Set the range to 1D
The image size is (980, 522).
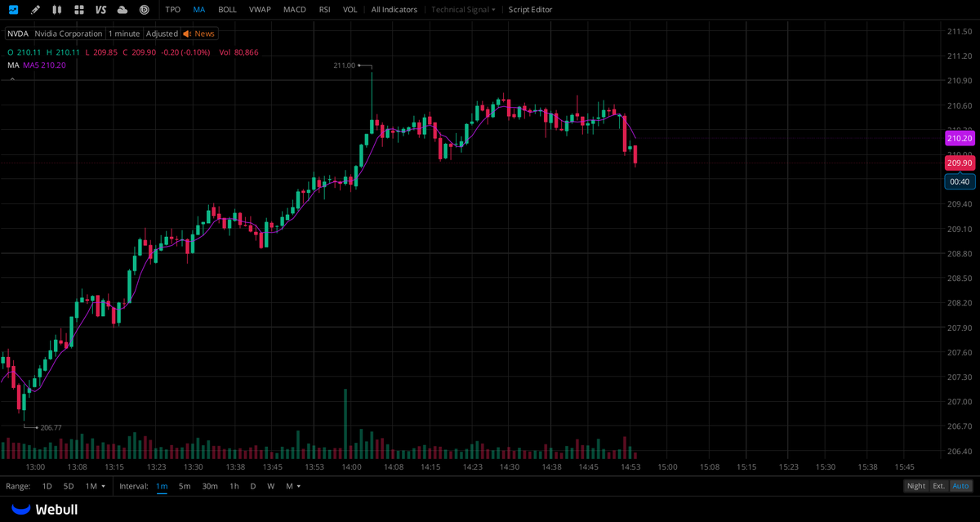tap(47, 486)
